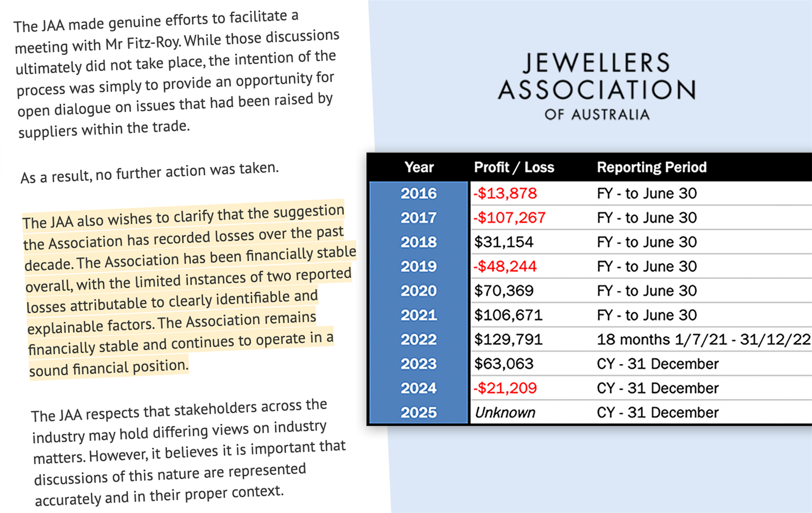Viewport: 812px width, 513px height.
Task: Click the Year column header
Action: (x=419, y=167)
